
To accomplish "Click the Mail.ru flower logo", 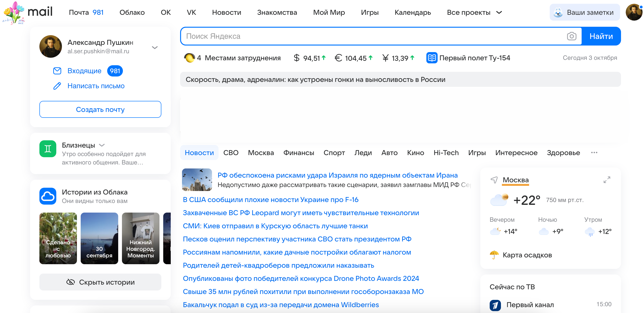I will [14, 13].
